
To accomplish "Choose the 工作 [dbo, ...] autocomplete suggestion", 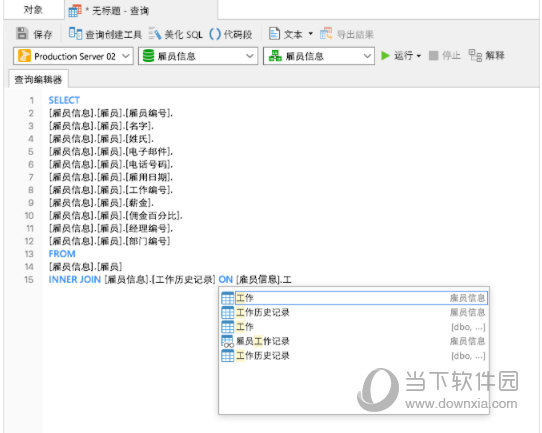I will 354,327.
